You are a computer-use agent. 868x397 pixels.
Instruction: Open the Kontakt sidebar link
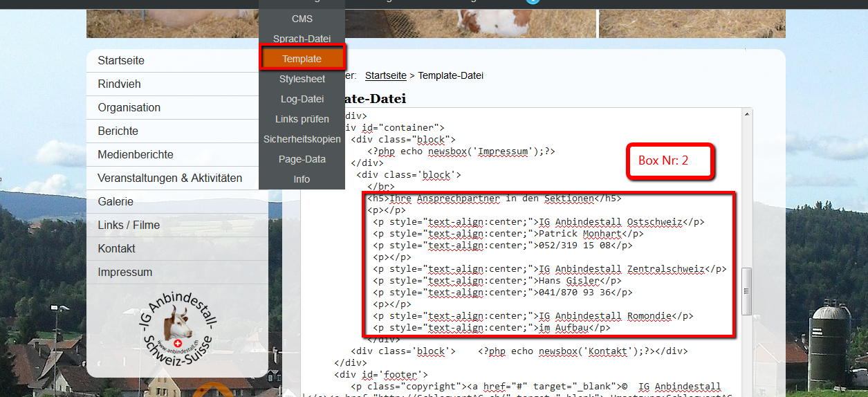tap(177, 249)
